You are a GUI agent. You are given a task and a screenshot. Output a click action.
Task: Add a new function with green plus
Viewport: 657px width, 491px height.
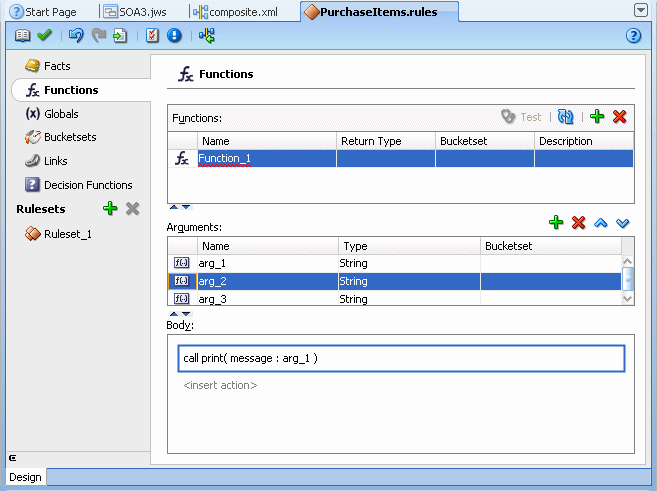(597, 116)
